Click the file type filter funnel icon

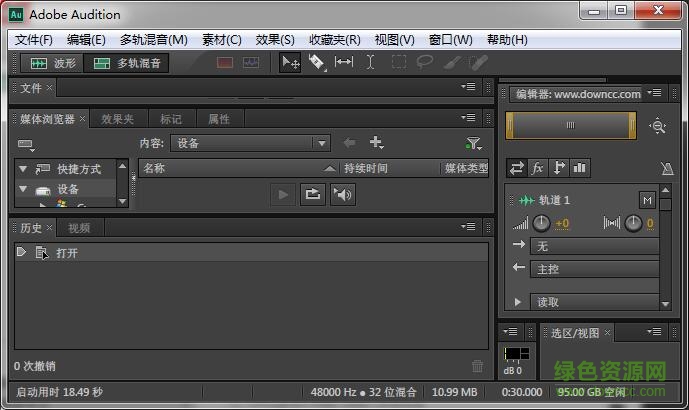[473, 144]
